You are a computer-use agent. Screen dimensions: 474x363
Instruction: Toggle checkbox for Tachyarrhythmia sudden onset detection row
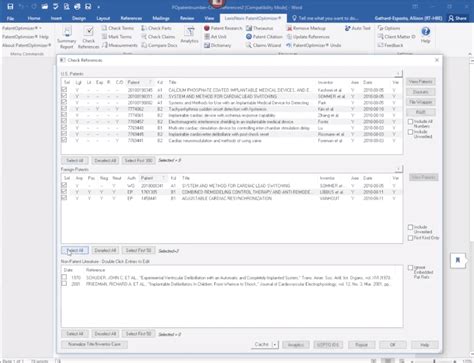point(64,109)
